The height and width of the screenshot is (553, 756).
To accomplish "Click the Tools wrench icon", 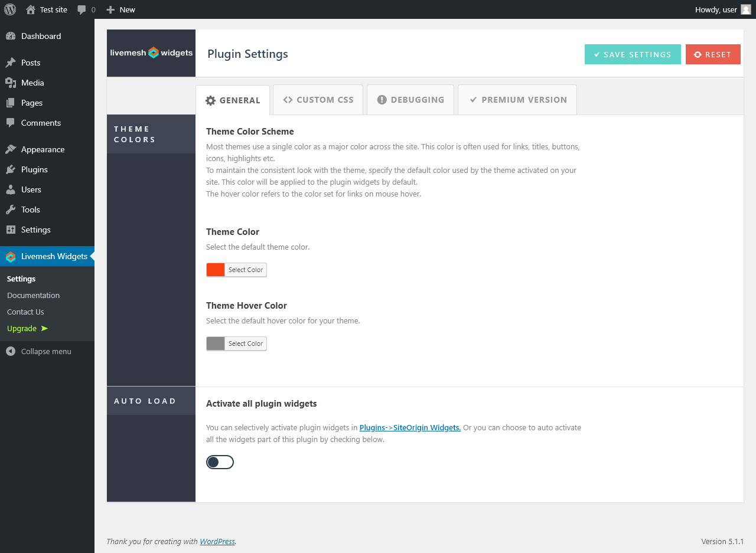I will coord(11,210).
